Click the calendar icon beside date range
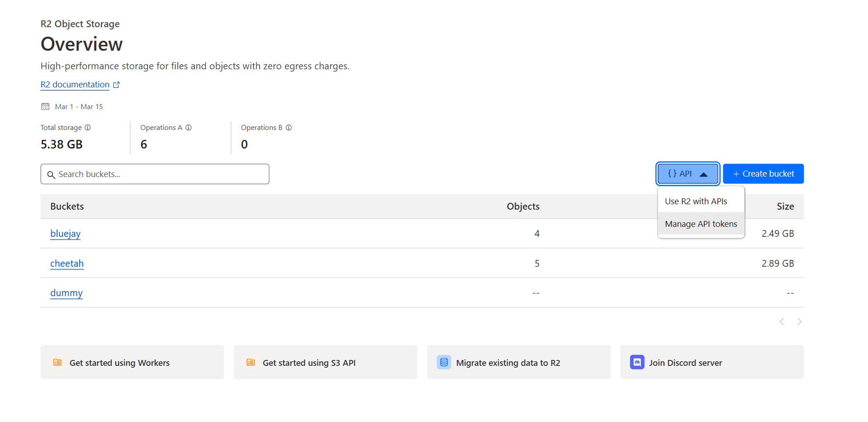 (45, 106)
